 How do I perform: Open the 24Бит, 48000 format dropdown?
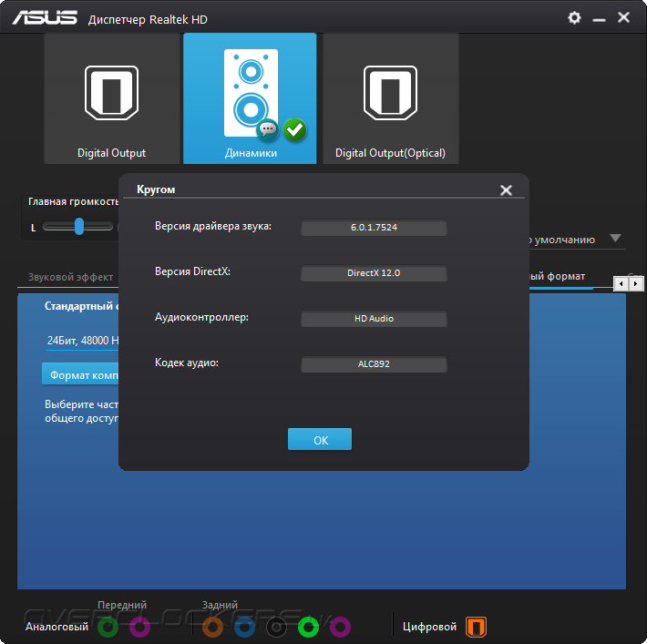[x=83, y=342]
